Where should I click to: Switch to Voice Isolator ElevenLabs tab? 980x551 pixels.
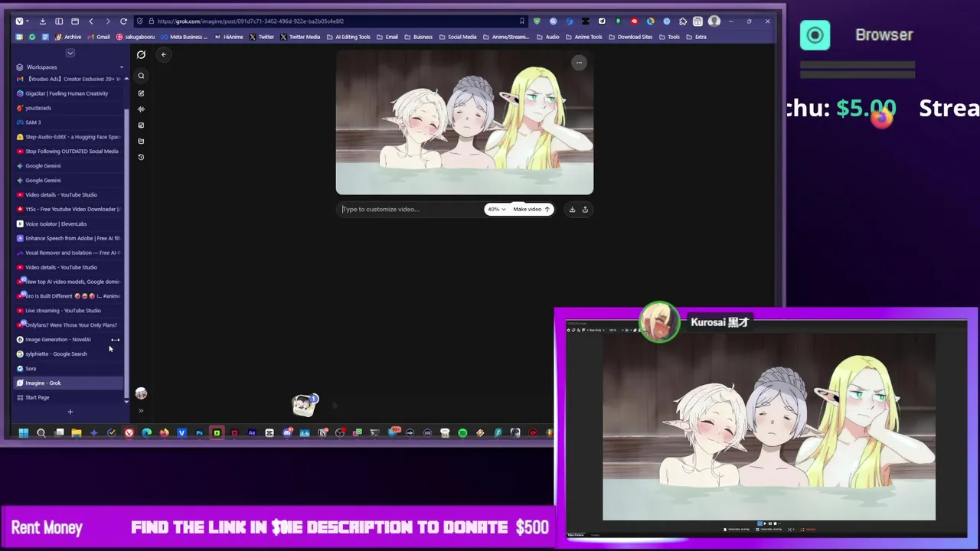click(69, 223)
